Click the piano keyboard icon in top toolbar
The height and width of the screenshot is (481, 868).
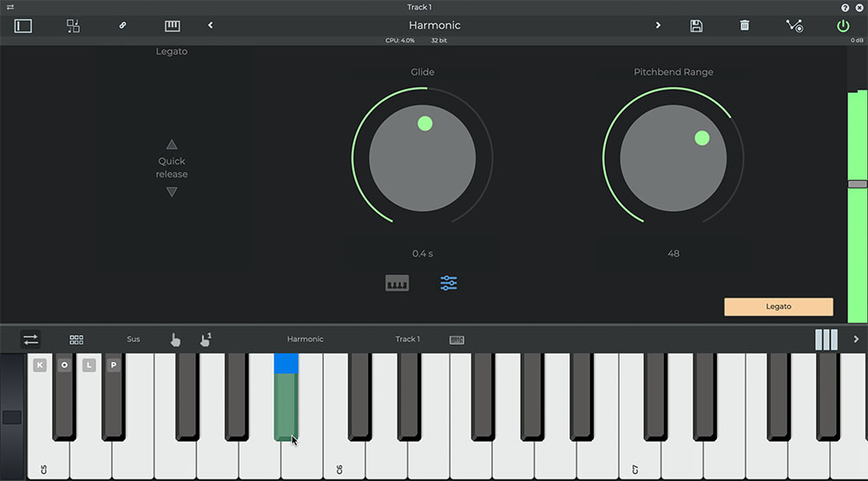[172, 26]
